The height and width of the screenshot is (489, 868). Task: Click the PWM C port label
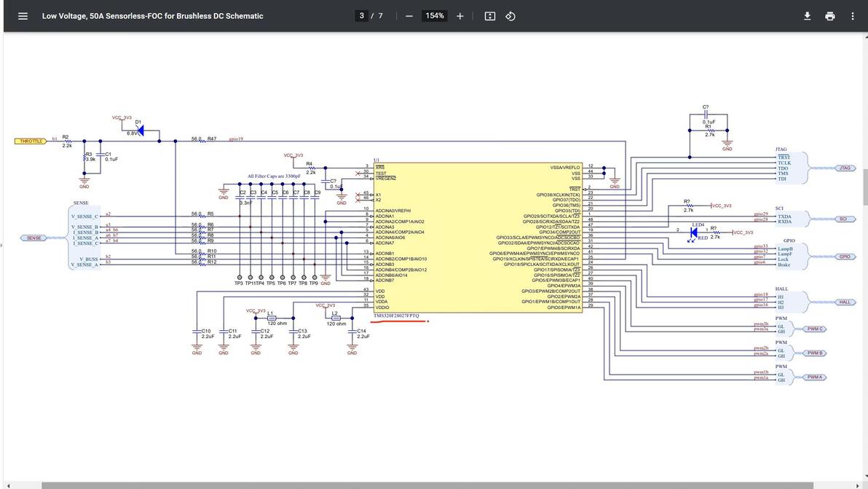pos(815,329)
